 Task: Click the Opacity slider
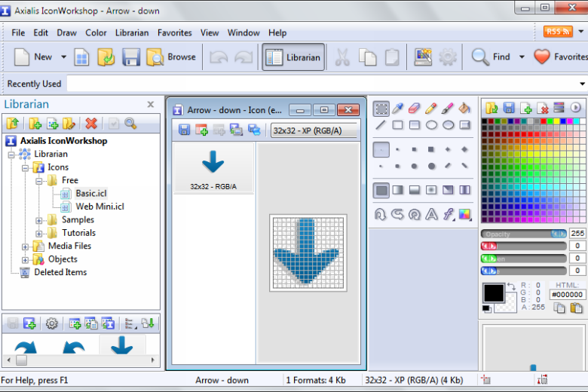(523, 234)
